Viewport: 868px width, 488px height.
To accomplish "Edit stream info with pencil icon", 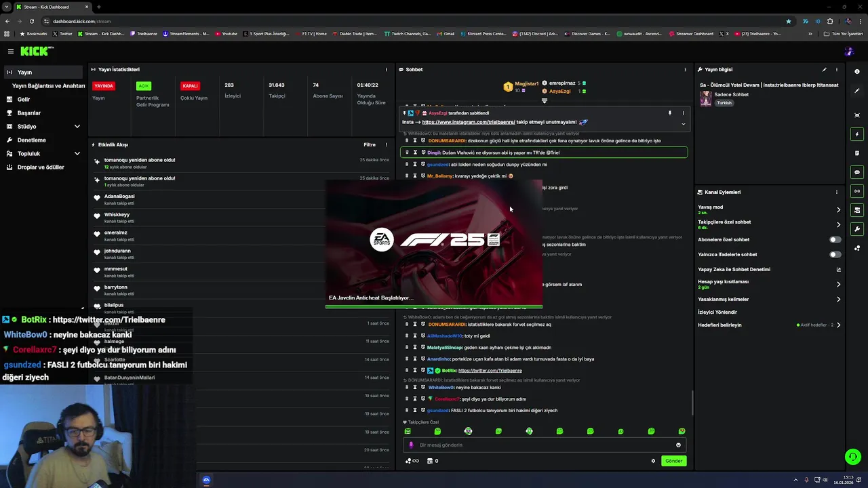I will [x=825, y=69].
